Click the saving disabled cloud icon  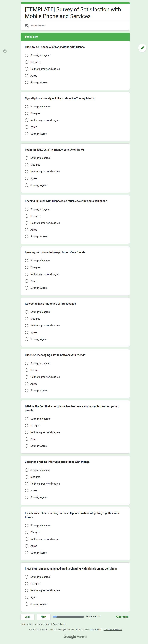click(x=27, y=26)
